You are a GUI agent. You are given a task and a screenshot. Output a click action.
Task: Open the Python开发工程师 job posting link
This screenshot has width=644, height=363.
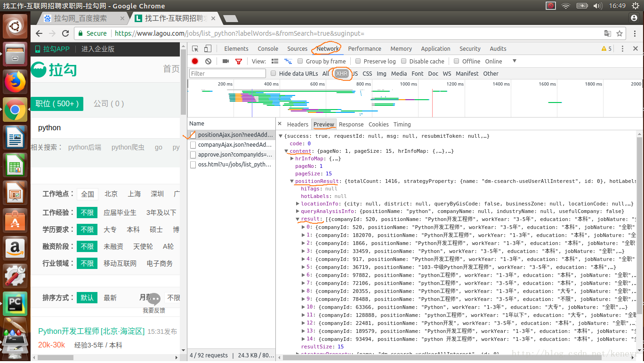(91, 331)
